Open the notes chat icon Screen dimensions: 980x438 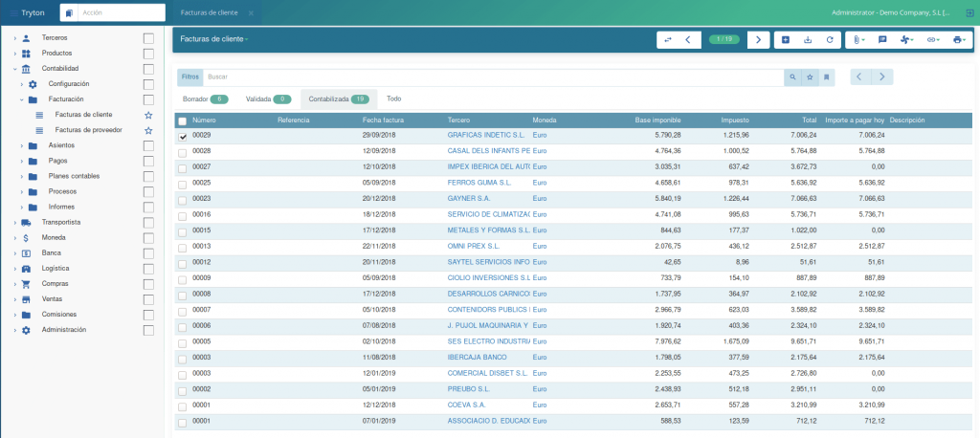882,39
